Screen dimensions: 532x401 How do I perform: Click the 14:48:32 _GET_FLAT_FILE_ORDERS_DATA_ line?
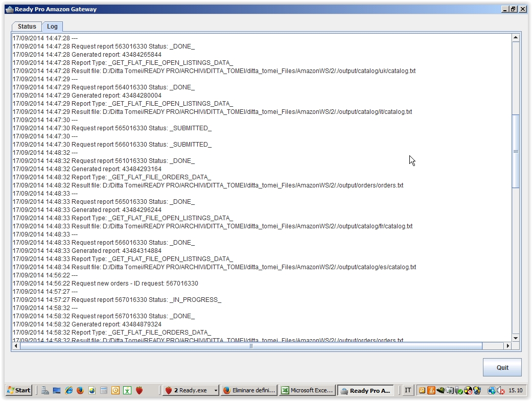click(112, 177)
